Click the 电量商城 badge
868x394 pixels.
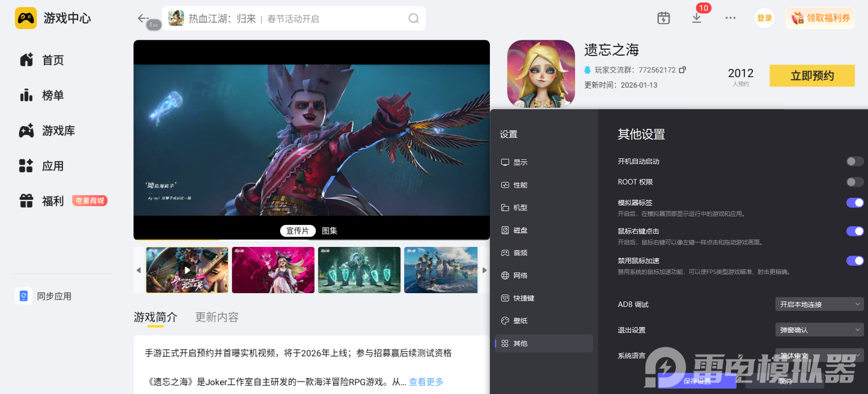click(90, 201)
